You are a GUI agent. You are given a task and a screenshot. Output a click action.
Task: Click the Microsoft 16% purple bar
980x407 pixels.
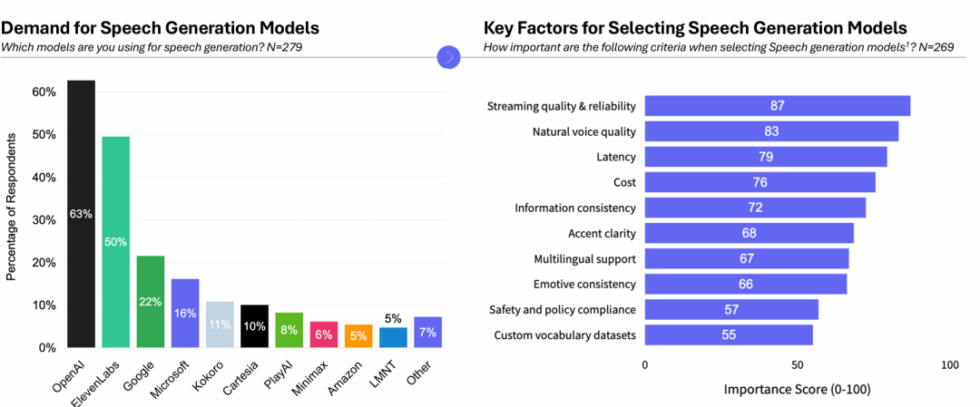pos(185,314)
